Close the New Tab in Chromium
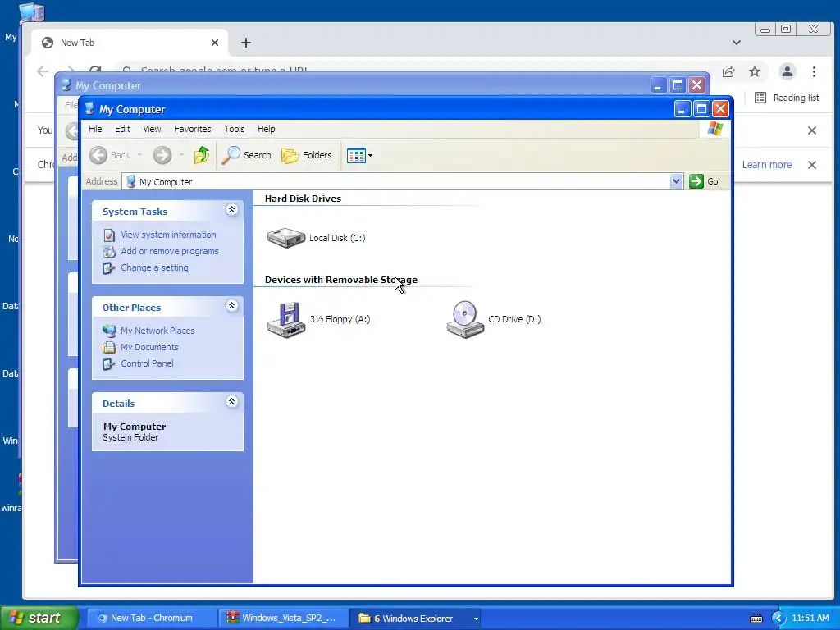This screenshot has height=630, width=840. [x=215, y=43]
